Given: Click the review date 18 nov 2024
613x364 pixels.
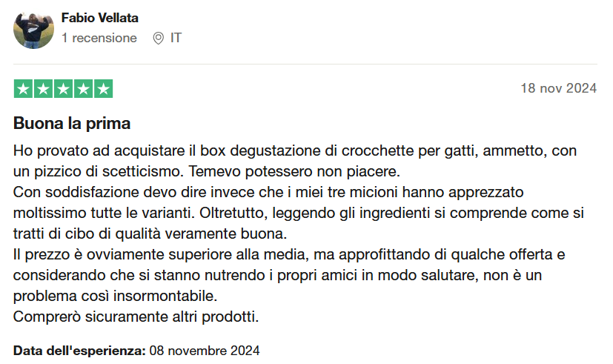Looking at the screenshot, I should [558, 88].
